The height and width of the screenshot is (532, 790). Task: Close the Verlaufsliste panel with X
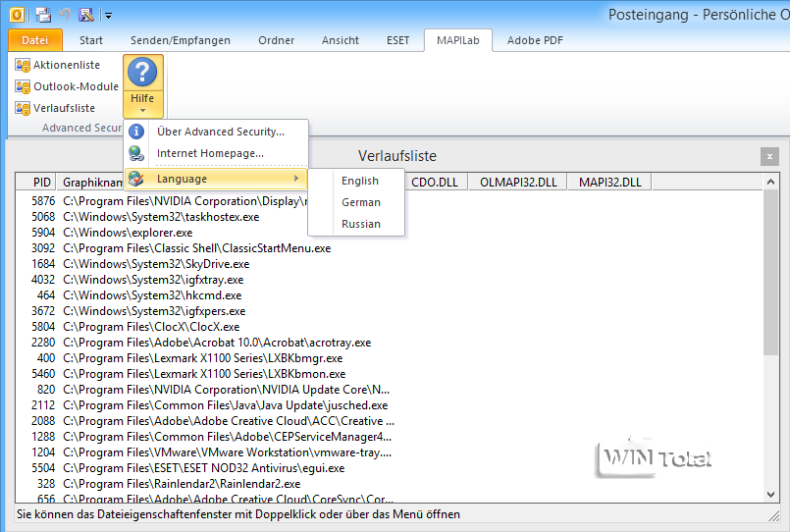(769, 157)
